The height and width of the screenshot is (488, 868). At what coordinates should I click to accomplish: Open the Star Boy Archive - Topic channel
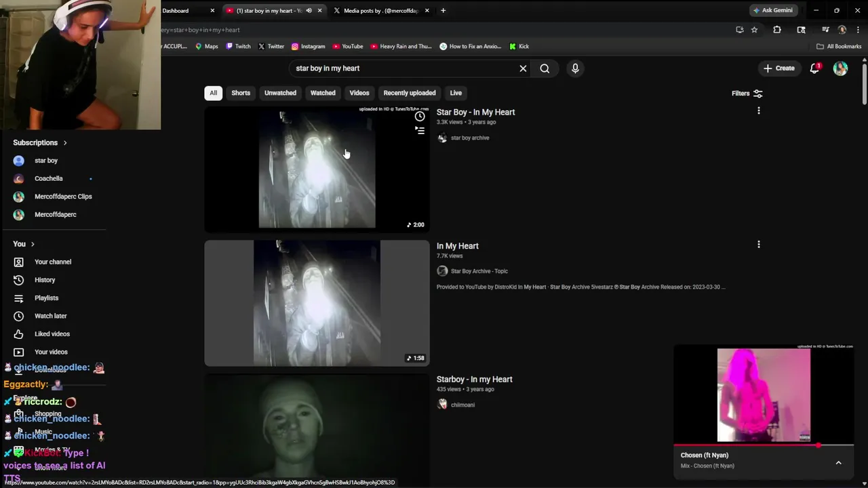coord(479,271)
